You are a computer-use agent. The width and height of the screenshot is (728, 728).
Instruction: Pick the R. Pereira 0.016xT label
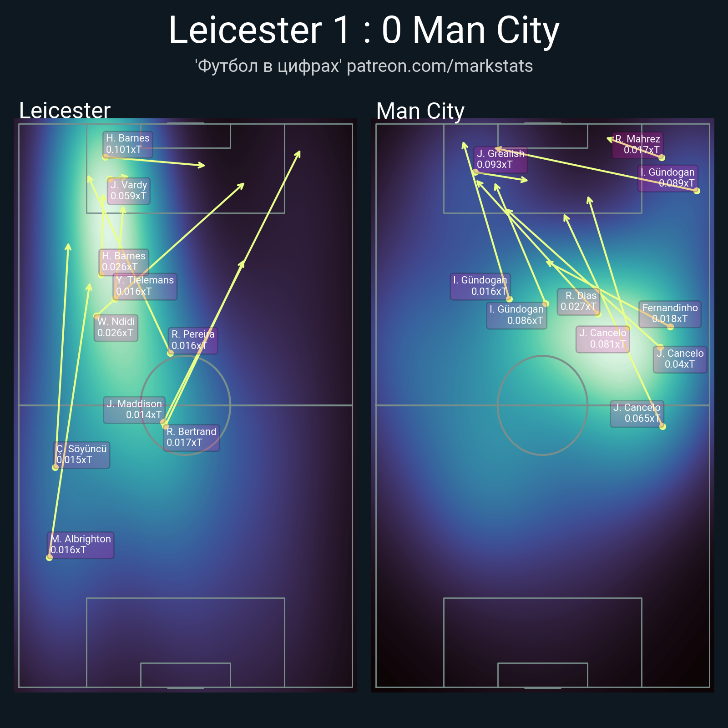point(193,340)
